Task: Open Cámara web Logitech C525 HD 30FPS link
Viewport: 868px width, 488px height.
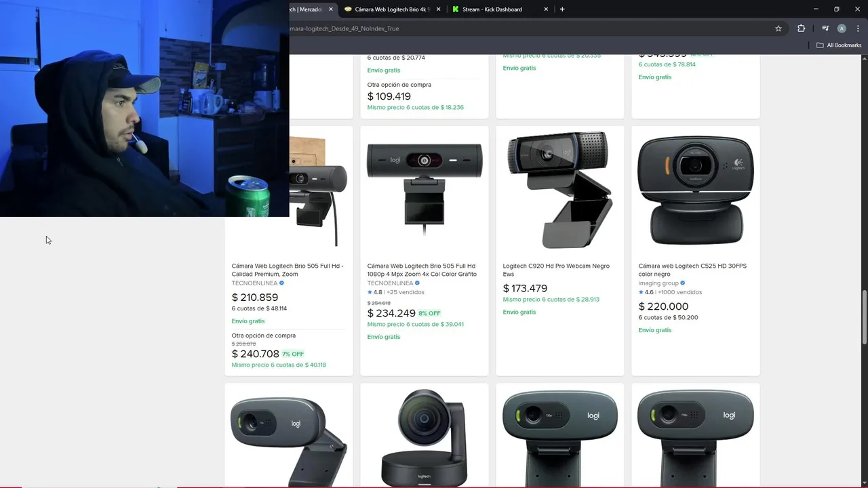Action: point(692,270)
